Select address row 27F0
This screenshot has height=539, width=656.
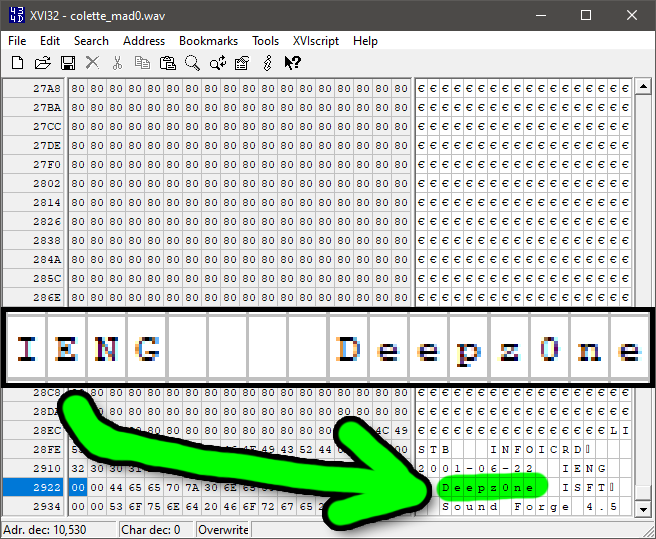tap(33, 164)
